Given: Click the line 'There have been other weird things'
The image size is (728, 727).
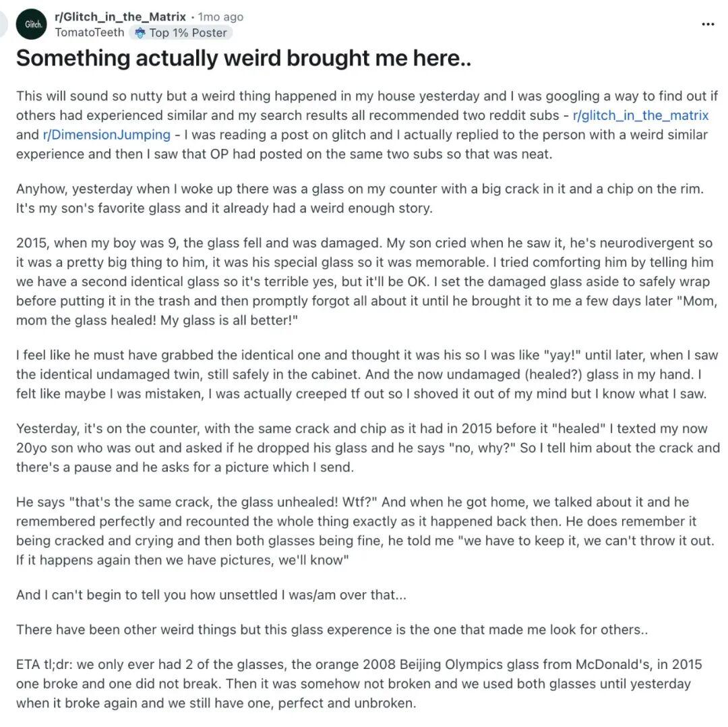Looking at the screenshot, I should 332,630.
